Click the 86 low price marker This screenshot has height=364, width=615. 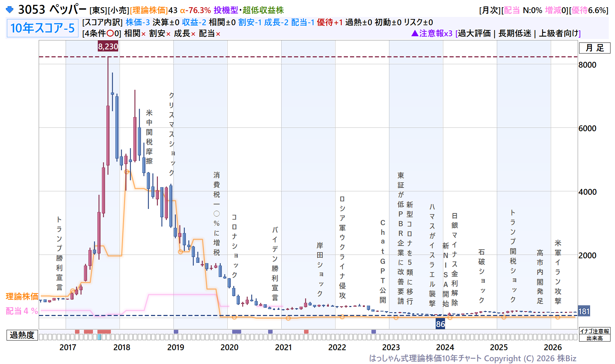(440, 324)
